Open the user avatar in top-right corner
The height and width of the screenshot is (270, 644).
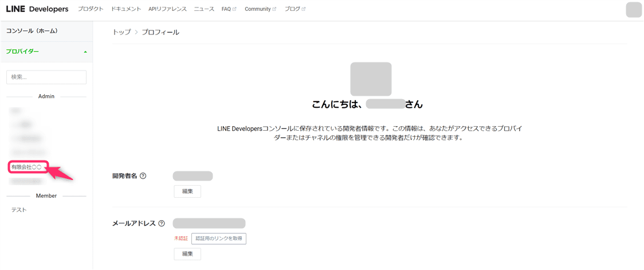coord(634,10)
